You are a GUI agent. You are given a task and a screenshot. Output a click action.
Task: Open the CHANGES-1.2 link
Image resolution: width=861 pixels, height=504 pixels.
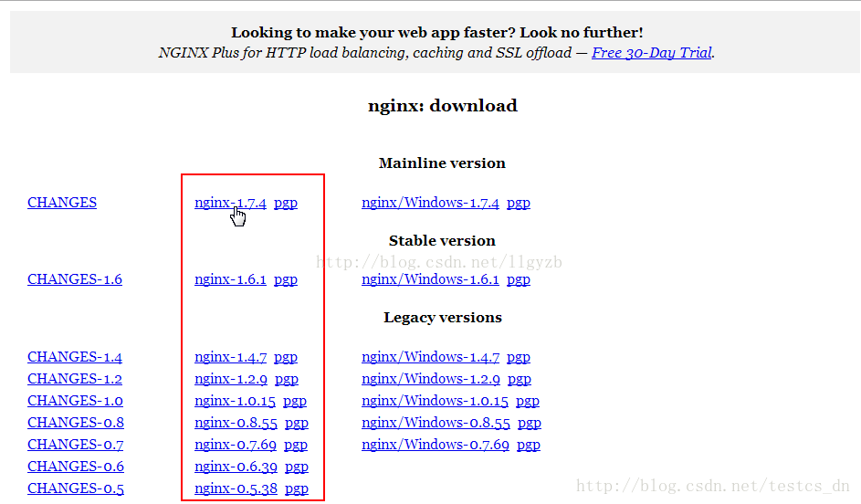pyautogui.click(x=75, y=379)
